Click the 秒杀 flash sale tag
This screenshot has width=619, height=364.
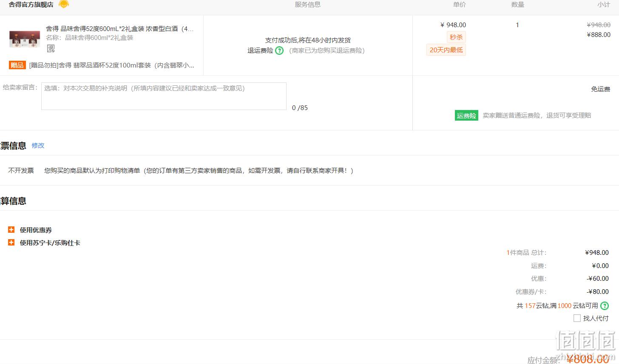(x=456, y=37)
